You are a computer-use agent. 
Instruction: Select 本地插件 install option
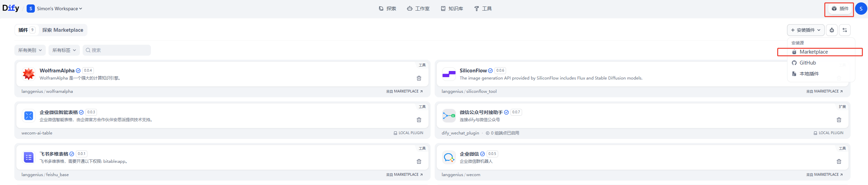tap(809, 74)
